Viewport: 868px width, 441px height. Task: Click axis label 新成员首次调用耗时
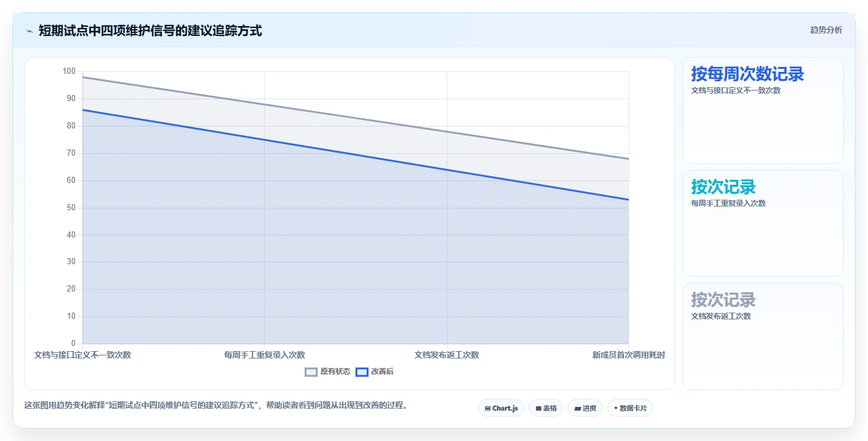point(629,355)
